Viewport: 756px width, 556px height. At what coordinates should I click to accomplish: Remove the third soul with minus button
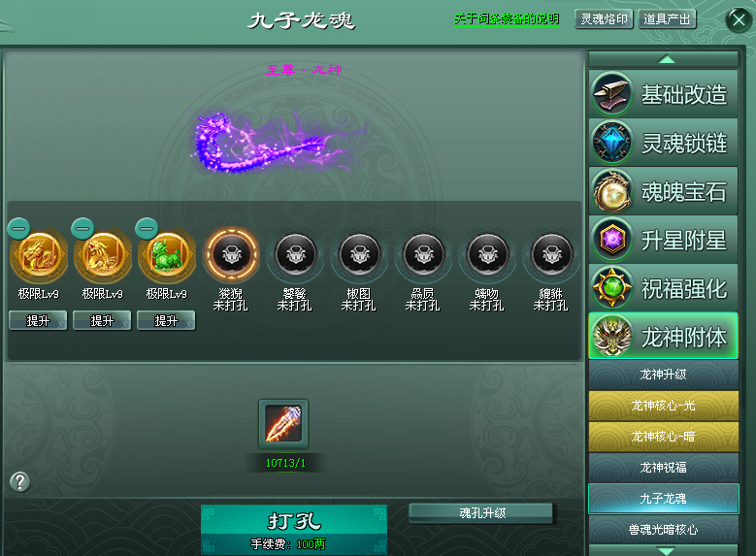[x=147, y=228]
